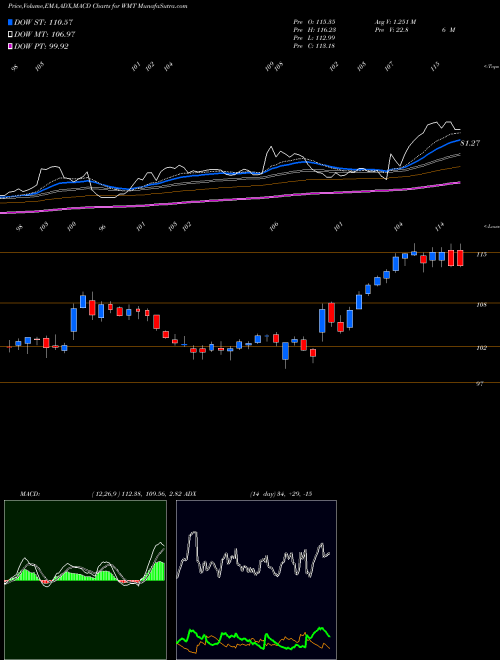Viewport: 500px width, 660px height.
Task: Click the ADX '(14 day)' values text
Action: pyautogui.click(x=280, y=494)
